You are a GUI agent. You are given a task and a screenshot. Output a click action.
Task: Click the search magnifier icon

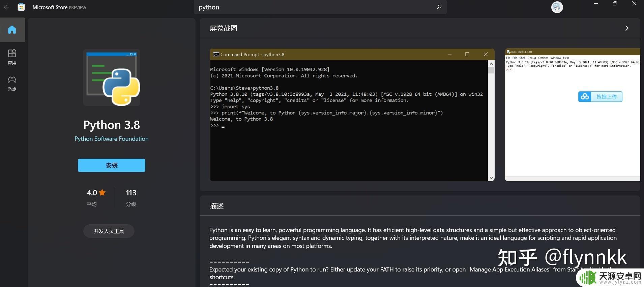click(439, 7)
